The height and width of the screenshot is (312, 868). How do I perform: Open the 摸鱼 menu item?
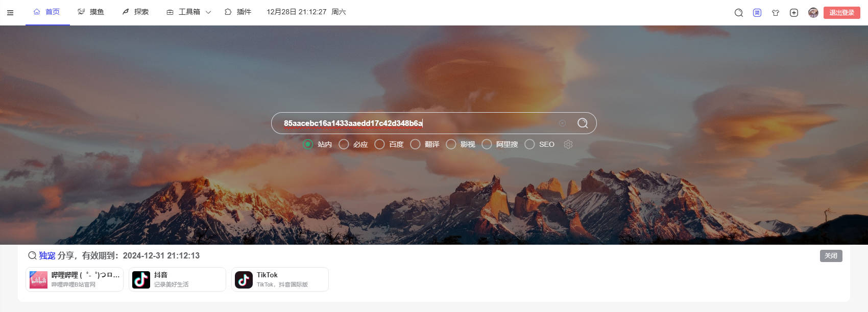91,12
